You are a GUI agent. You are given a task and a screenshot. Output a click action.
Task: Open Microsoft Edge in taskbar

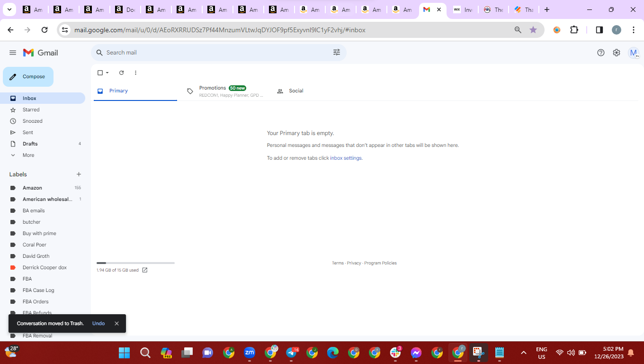[x=333, y=353]
